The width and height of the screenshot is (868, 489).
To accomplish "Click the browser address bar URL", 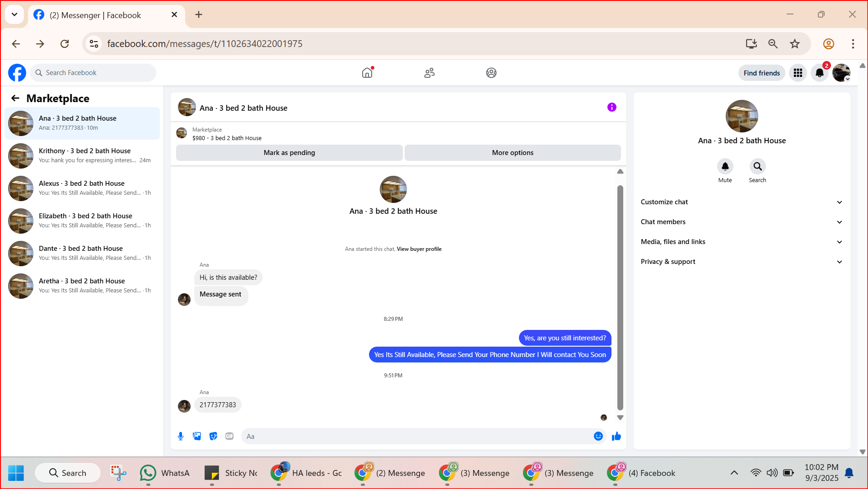I will pyautogui.click(x=205, y=44).
